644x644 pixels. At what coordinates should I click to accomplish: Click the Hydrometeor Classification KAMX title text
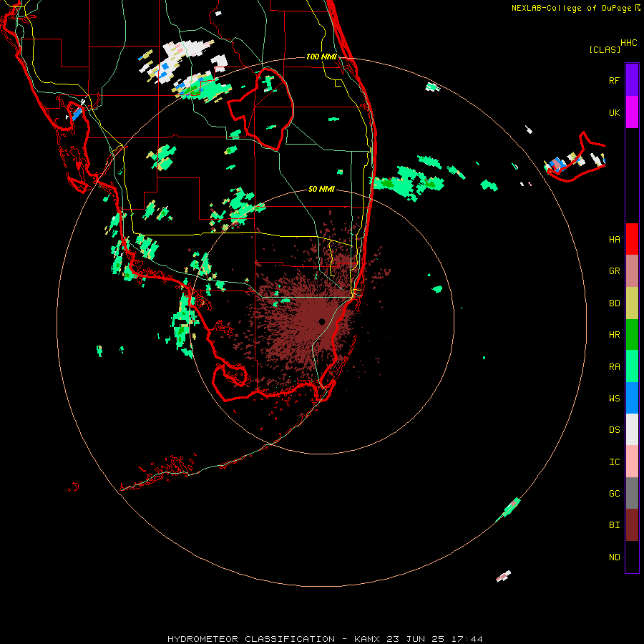point(325,639)
